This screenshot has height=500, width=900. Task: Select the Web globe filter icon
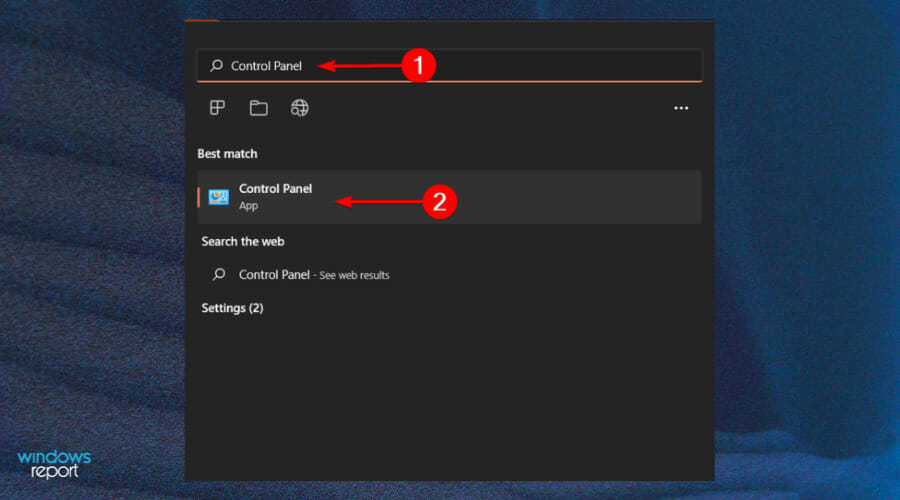click(x=299, y=108)
